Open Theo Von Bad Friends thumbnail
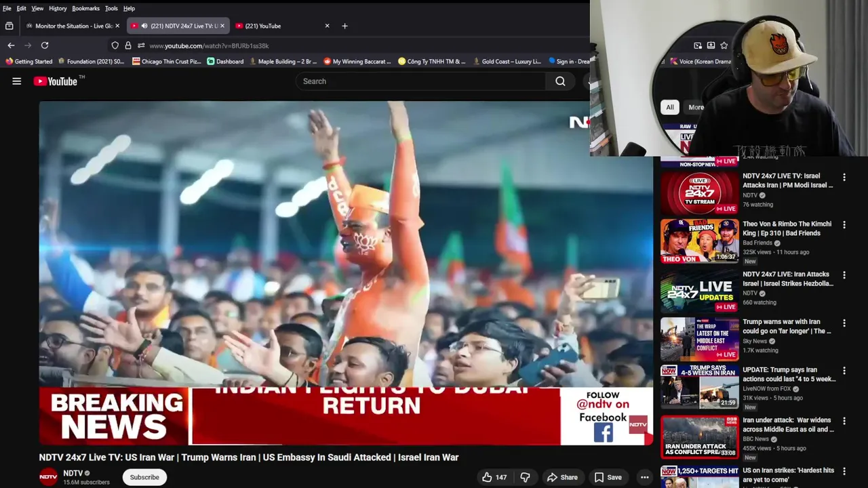 [x=700, y=241]
